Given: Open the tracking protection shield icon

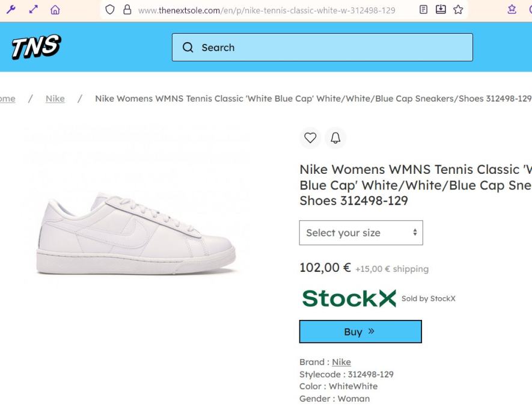Looking at the screenshot, I should point(109,10).
